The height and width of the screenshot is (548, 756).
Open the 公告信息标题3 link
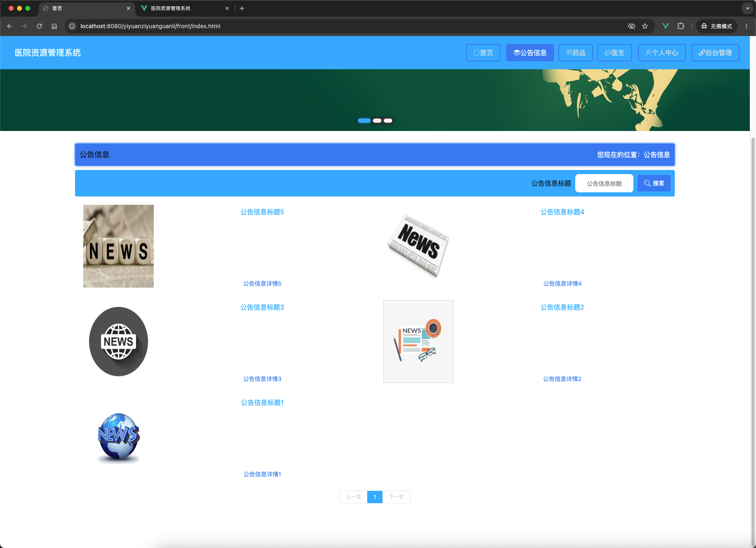[x=262, y=307]
